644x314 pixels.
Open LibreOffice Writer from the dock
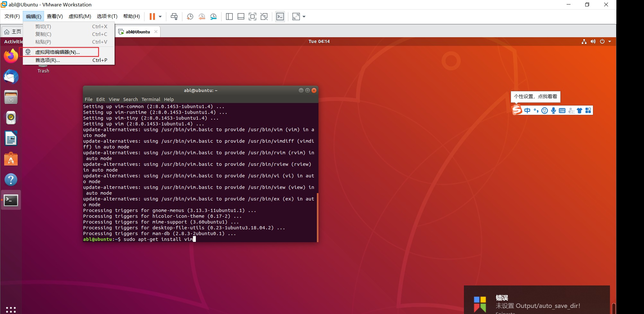[x=11, y=139]
